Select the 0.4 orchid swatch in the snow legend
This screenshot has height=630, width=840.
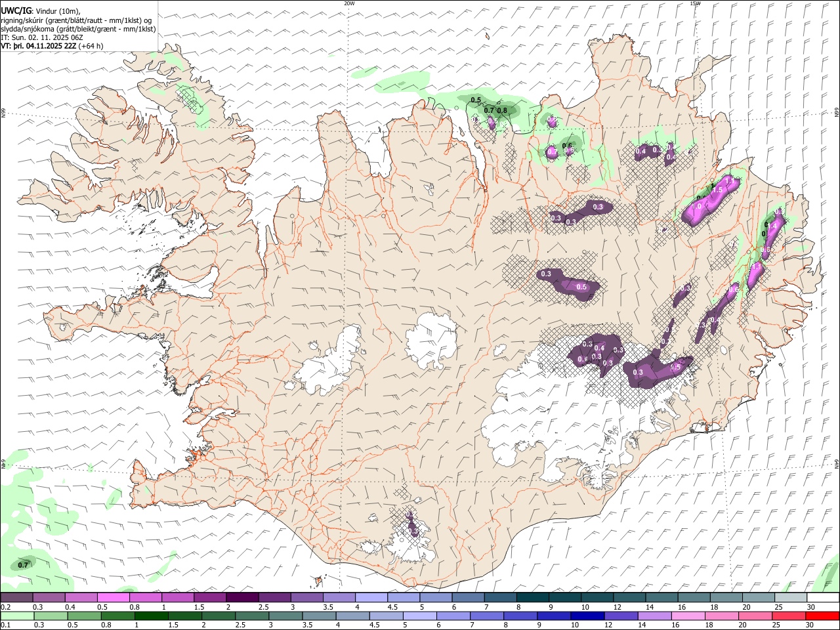coord(81,598)
